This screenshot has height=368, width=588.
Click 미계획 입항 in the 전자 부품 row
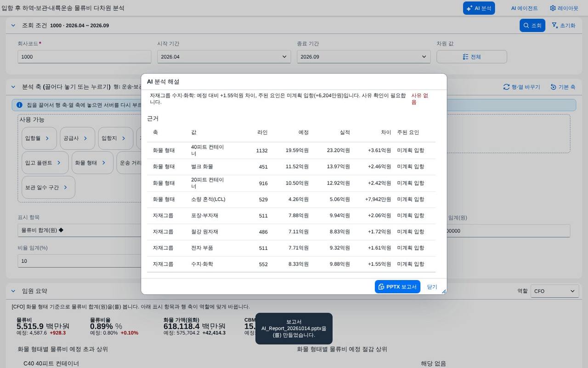pyautogui.click(x=411, y=248)
